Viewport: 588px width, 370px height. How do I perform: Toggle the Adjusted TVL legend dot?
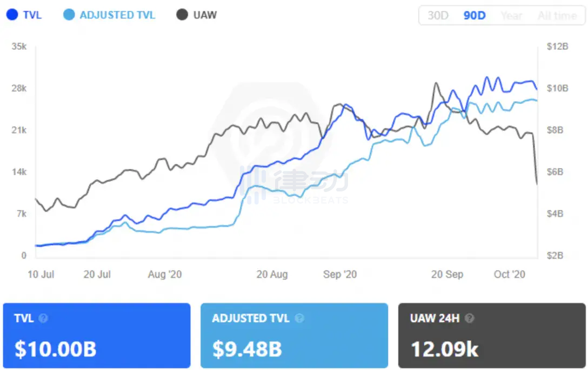coord(69,15)
